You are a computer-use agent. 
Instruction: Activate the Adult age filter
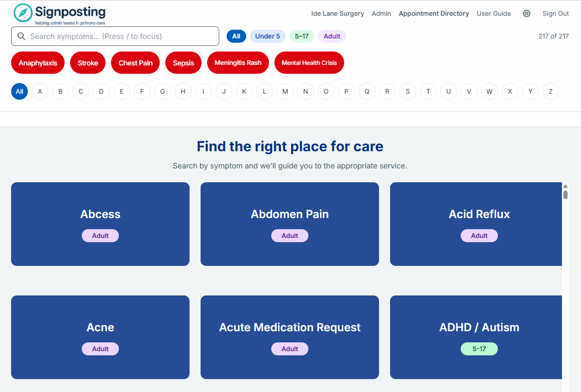332,36
